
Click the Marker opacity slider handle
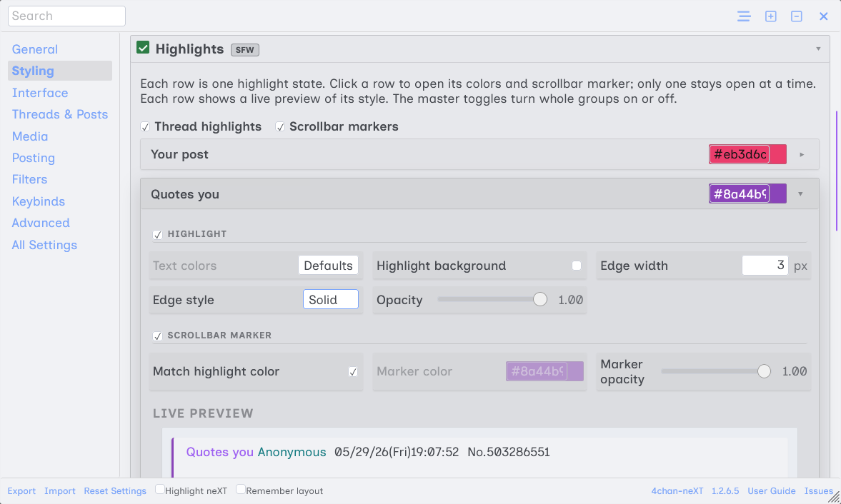tap(765, 371)
